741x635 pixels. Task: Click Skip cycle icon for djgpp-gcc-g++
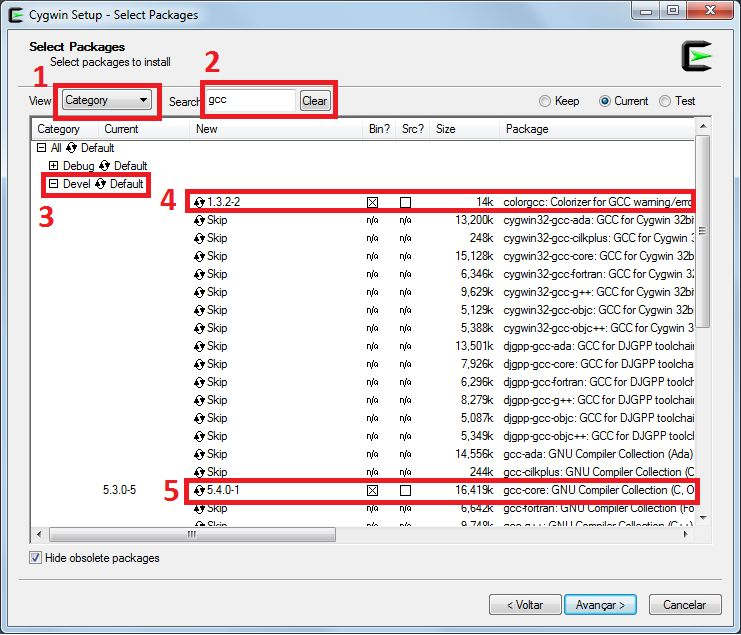coord(199,400)
